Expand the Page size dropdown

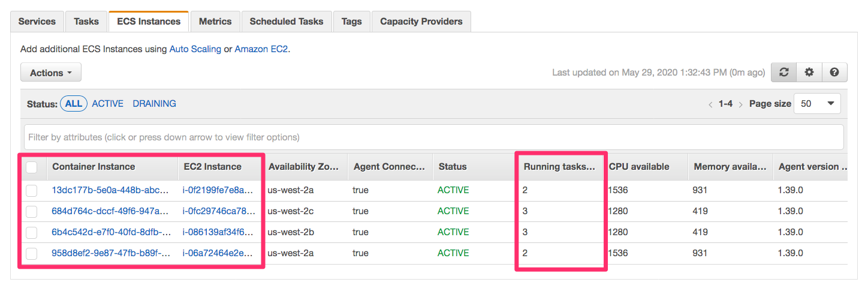[816, 104]
